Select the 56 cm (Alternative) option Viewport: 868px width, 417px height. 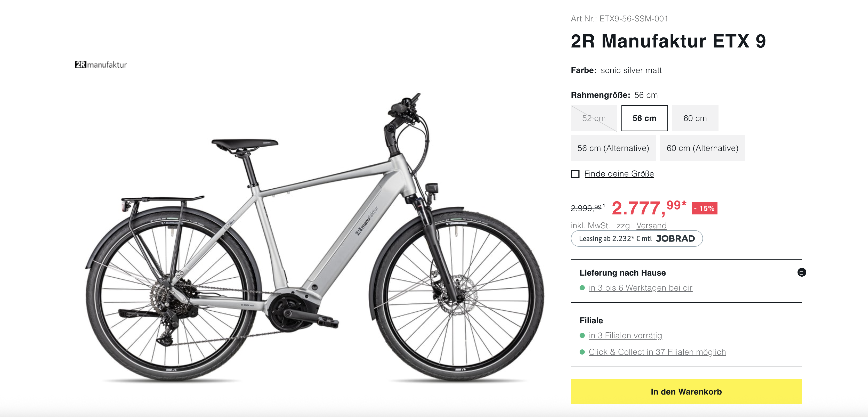point(613,148)
